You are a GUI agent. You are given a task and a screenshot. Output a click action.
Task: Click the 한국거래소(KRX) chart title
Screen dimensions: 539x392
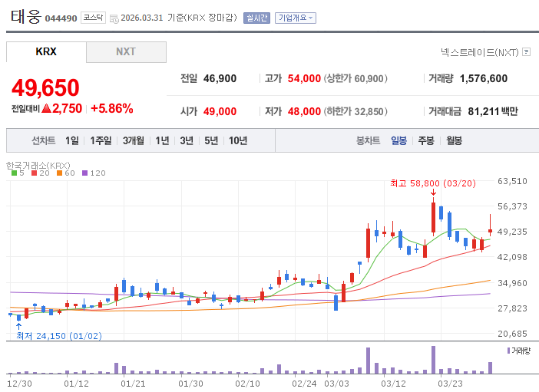(x=38, y=165)
